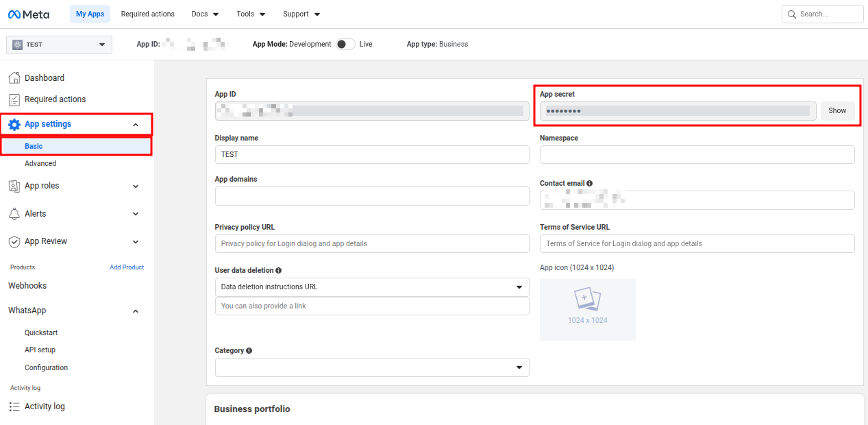Image resolution: width=868 pixels, height=425 pixels.
Task: Click the Required actions checklist icon
Action: [14, 99]
